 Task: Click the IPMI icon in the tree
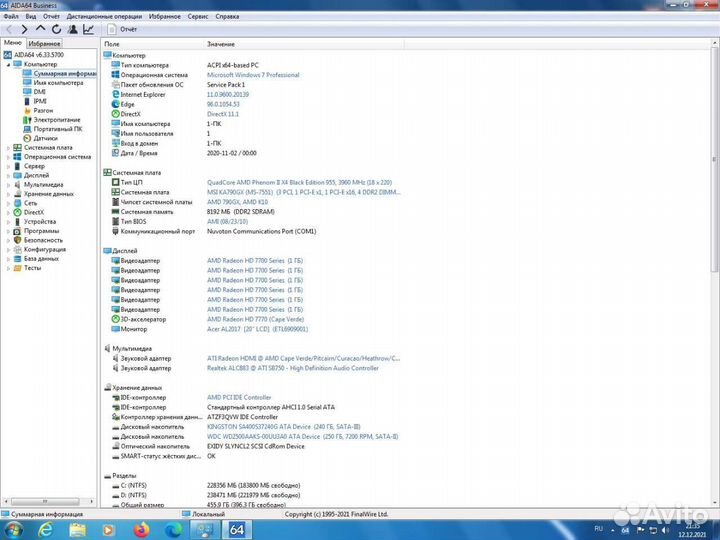point(27,101)
